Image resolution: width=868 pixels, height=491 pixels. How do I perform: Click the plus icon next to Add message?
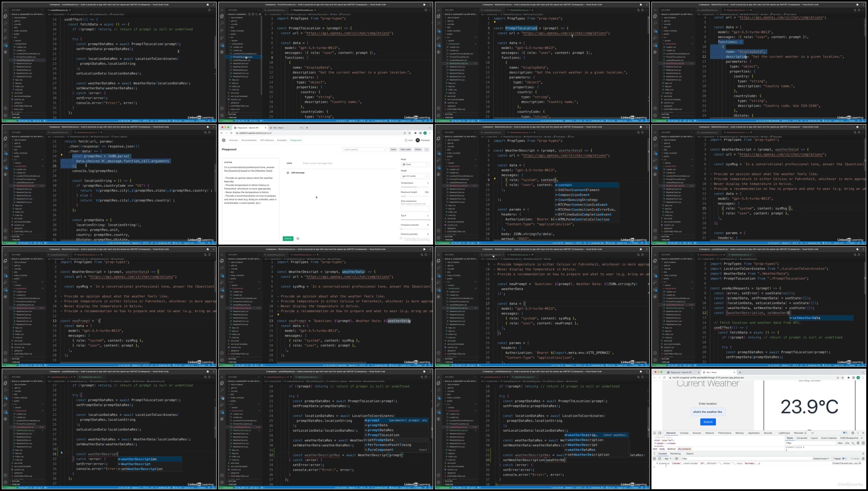(x=288, y=173)
